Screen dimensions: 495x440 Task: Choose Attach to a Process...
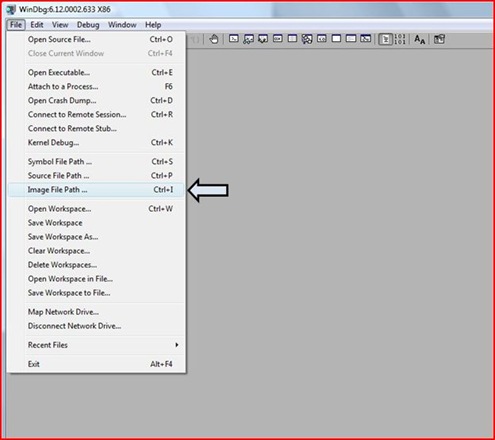point(96,86)
